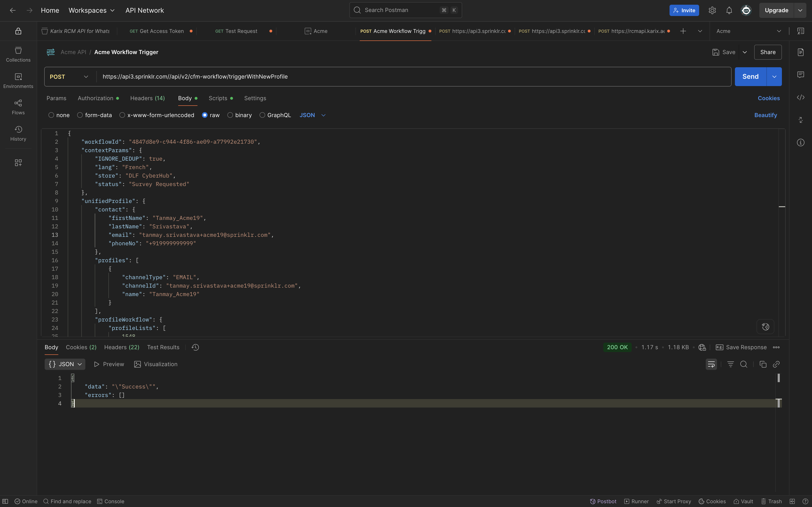Switch to the Headers (14) tab
812x507 pixels.
pyautogui.click(x=147, y=98)
